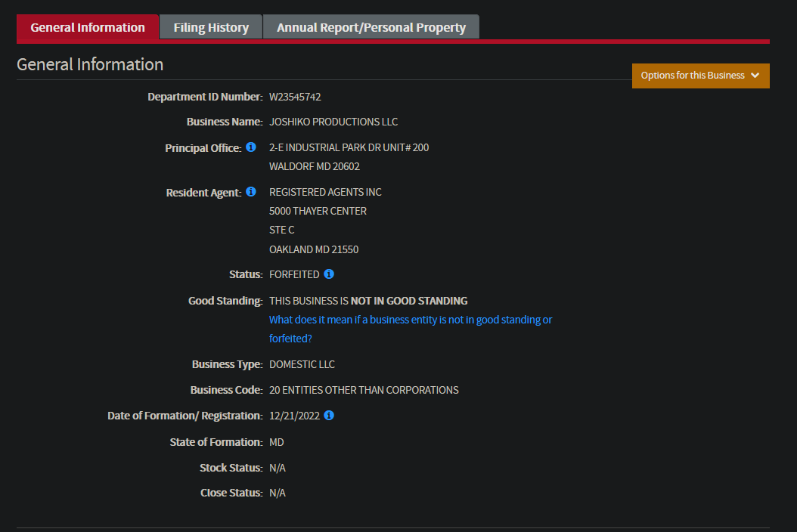
Task: Click the State of Formation value MD
Action: point(277,442)
